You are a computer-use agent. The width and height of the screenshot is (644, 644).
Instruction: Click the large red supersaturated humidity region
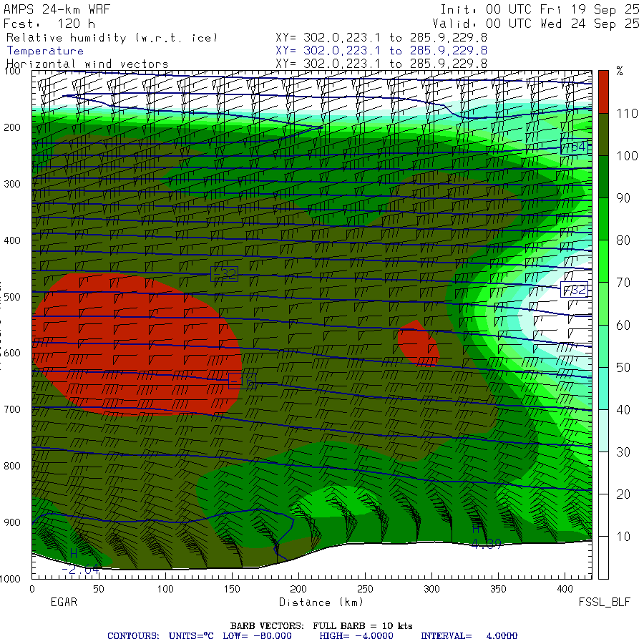click(137, 344)
